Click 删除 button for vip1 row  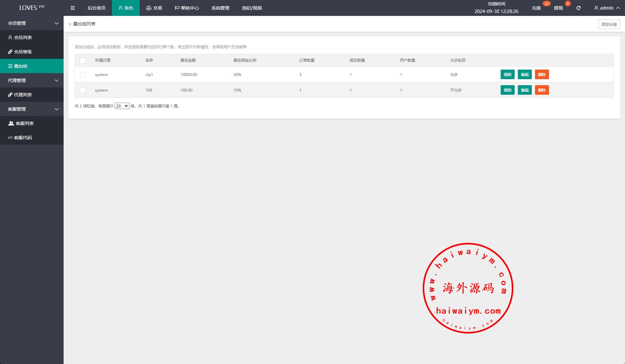542,75
